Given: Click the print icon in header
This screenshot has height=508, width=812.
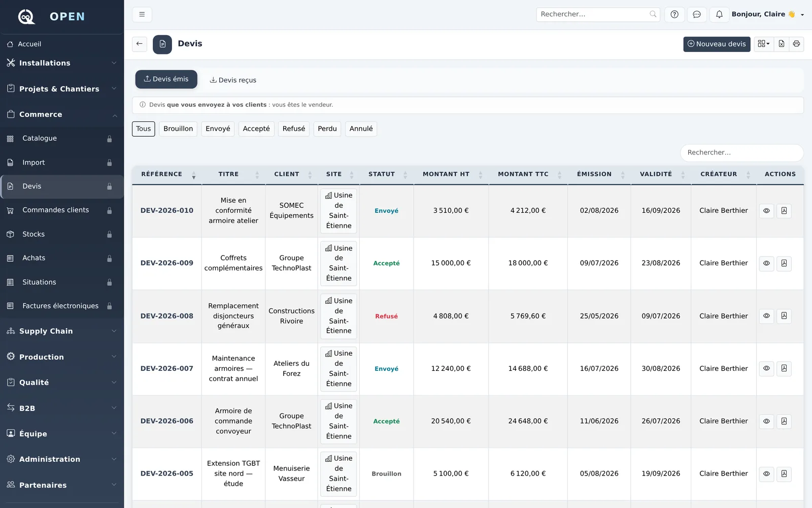Looking at the screenshot, I should pos(796,44).
